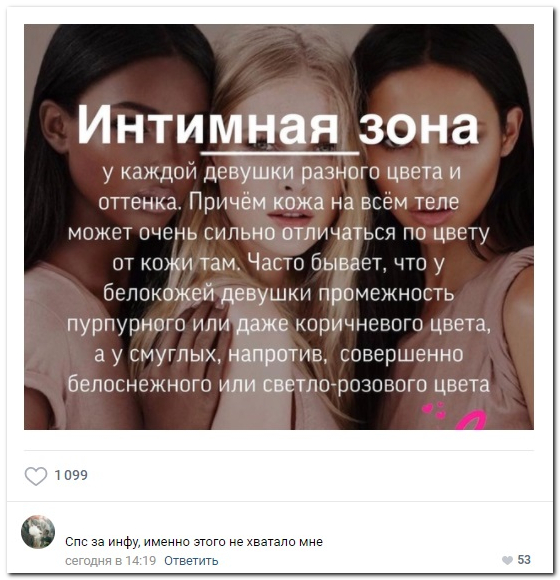Click the separator line above the like button
The width and height of the screenshot is (560, 580).
279,451
